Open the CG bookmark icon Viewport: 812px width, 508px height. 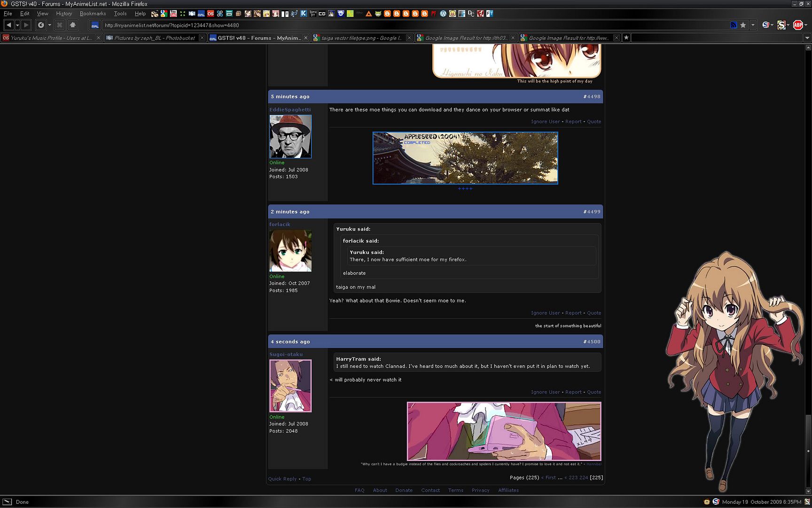click(322, 14)
